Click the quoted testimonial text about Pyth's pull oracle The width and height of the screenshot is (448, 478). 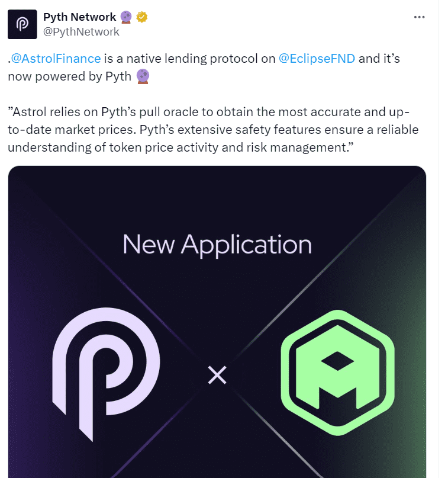[213, 129]
